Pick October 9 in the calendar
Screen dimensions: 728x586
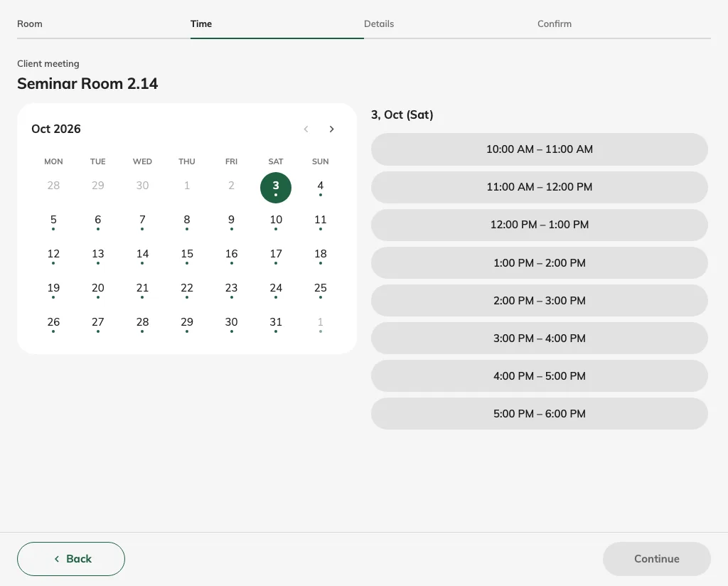231,221
